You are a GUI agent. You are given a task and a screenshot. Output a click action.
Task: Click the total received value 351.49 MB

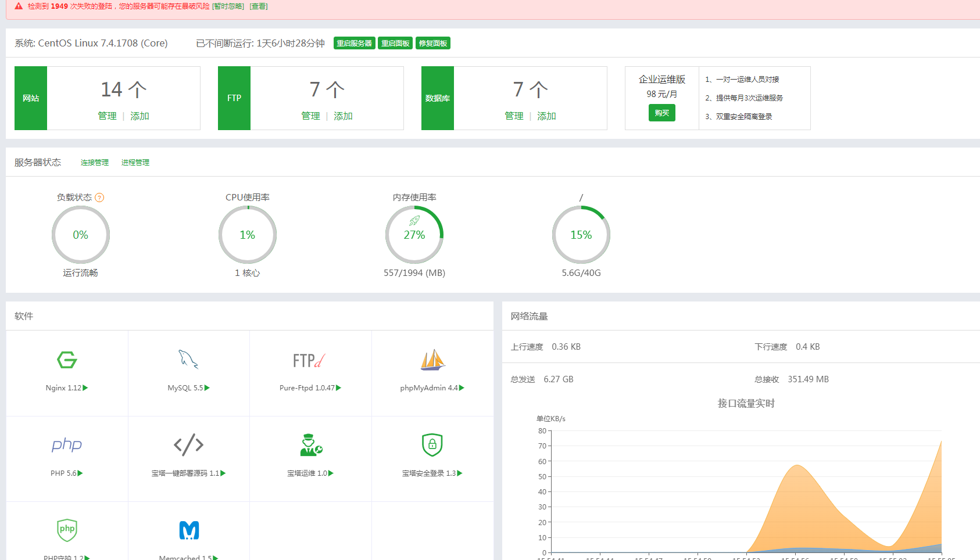click(809, 379)
